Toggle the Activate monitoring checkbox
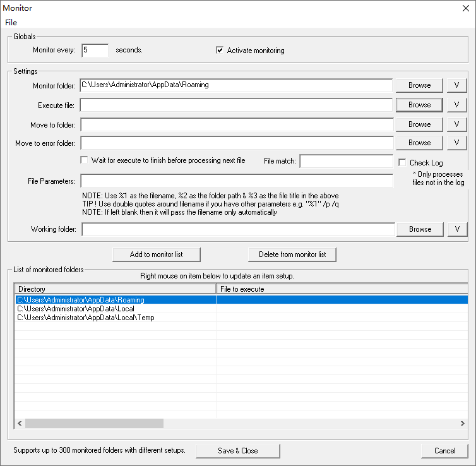The image size is (476, 466). pyautogui.click(x=220, y=51)
